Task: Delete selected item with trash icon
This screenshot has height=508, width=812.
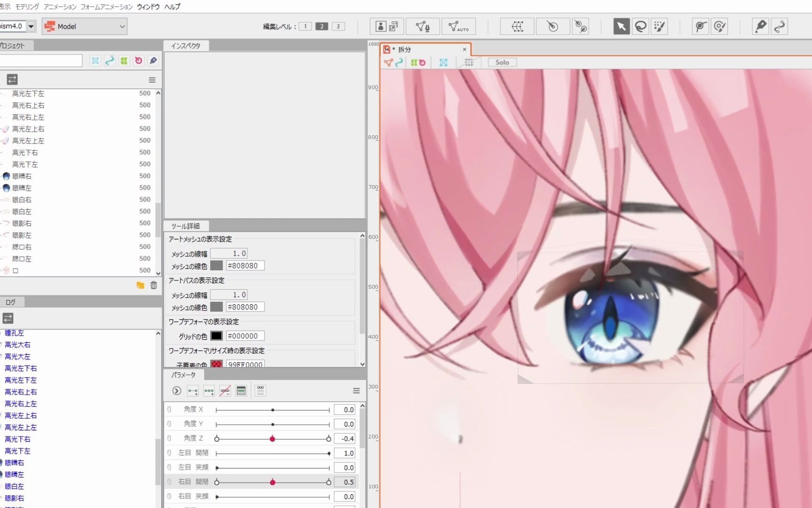Action: (x=154, y=285)
